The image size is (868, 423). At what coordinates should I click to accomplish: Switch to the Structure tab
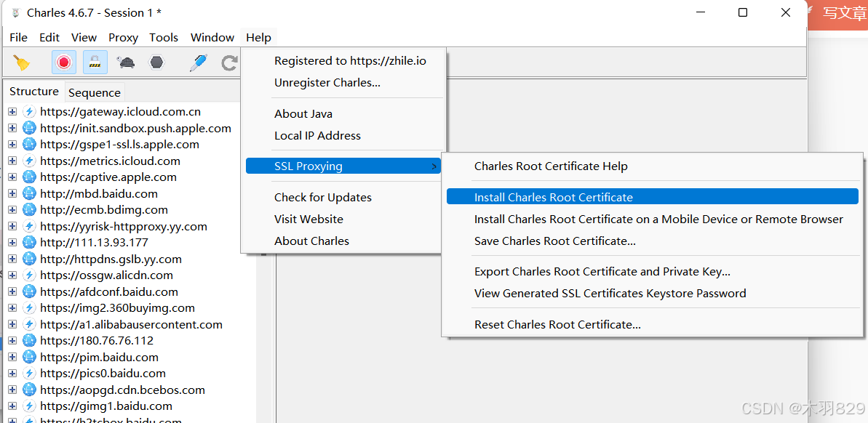click(x=33, y=92)
